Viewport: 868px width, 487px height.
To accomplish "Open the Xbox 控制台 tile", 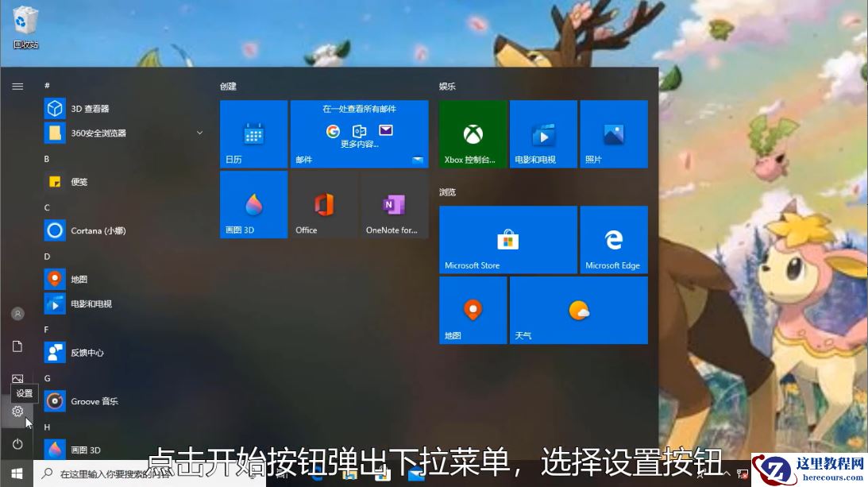I will [473, 133].
